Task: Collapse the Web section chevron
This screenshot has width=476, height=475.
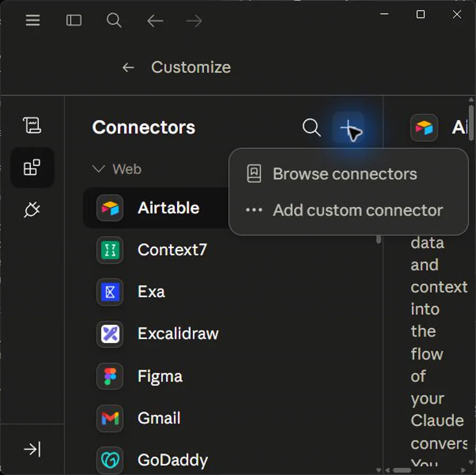Action: tap(99, 169)
